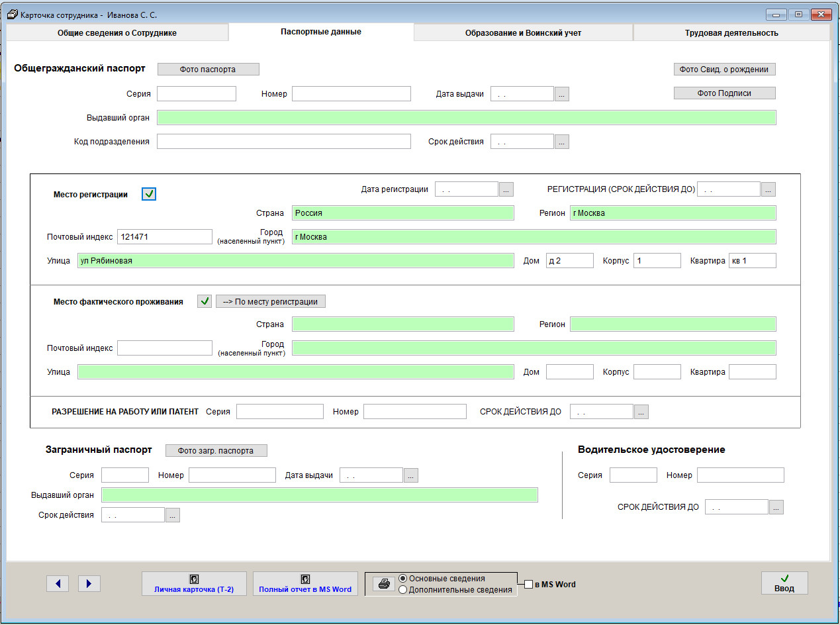Copy address via По месту регистрации button
The width and height of the screenshot is (840, 625).
(271, 301)
